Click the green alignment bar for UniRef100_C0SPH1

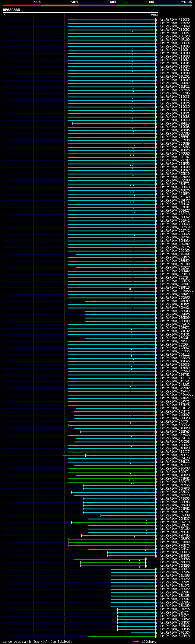(112, 479)
